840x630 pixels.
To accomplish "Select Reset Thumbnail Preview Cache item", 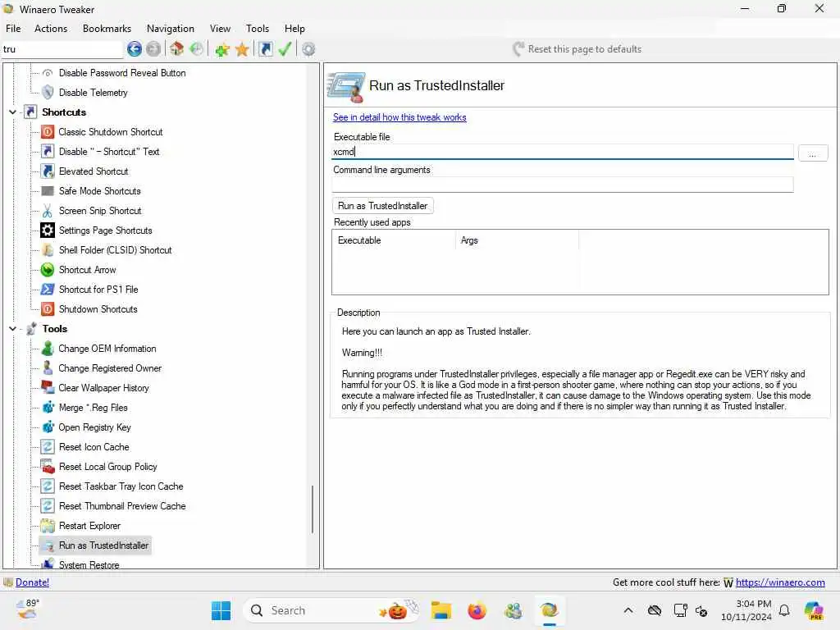I will [122, 506].
